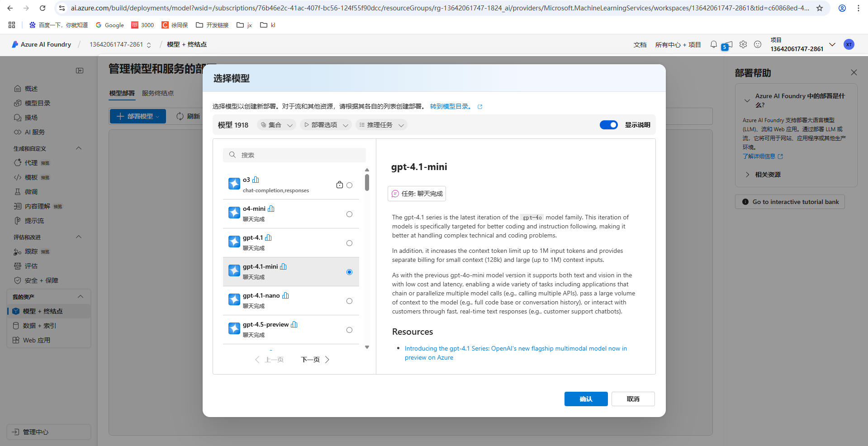Viewport: 868px width, 446px height.
Task: Click the model search input field
Action: tap(294, 155)
